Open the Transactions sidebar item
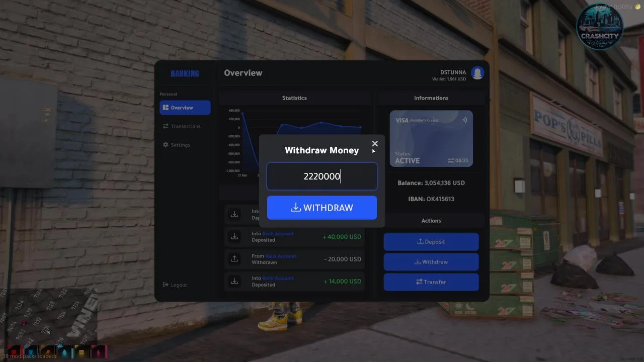644x362 pixels. 182,126
